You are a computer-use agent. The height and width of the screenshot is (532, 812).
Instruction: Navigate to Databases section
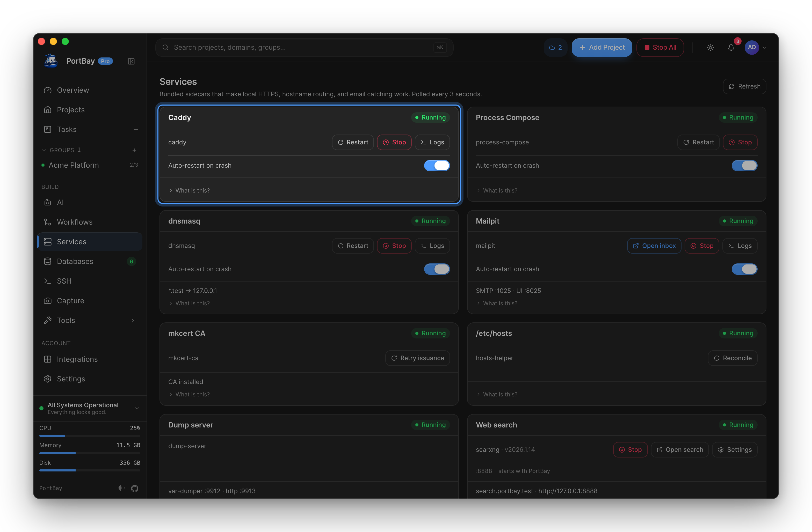[x=90, y=262]
